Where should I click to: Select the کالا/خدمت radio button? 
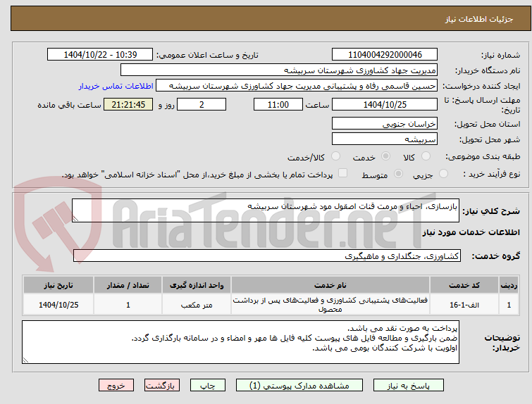point(335,156)
